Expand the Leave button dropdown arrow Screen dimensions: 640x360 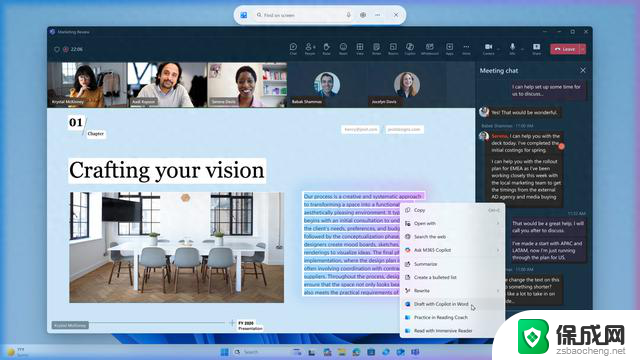pyautogui.click(x=583, y=49)
